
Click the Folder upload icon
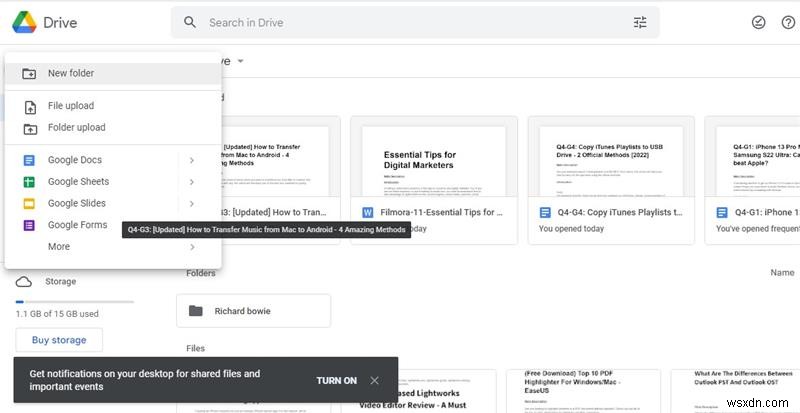tap(30, 129)
